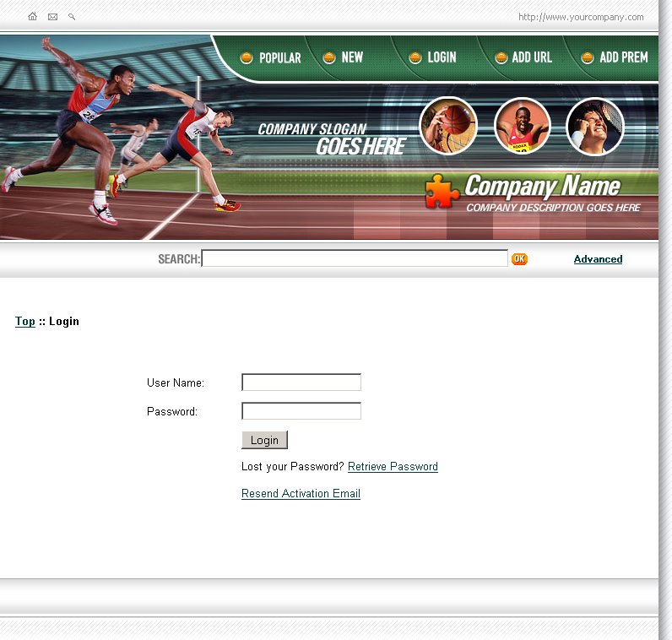Click the magnifier search icon in top bar

[72, 17]
